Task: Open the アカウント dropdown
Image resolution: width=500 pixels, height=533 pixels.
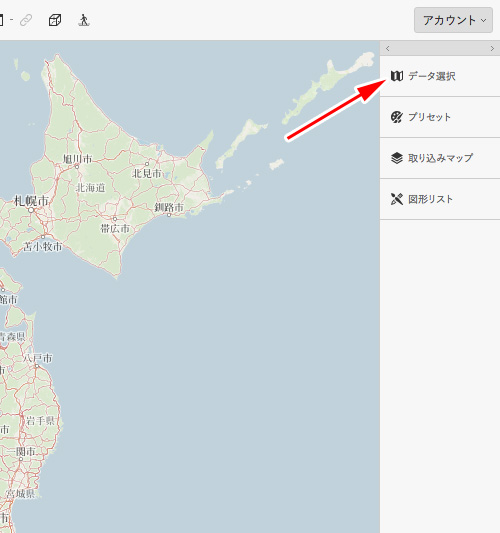Action: pyautogui.click(x=453, y=20)
